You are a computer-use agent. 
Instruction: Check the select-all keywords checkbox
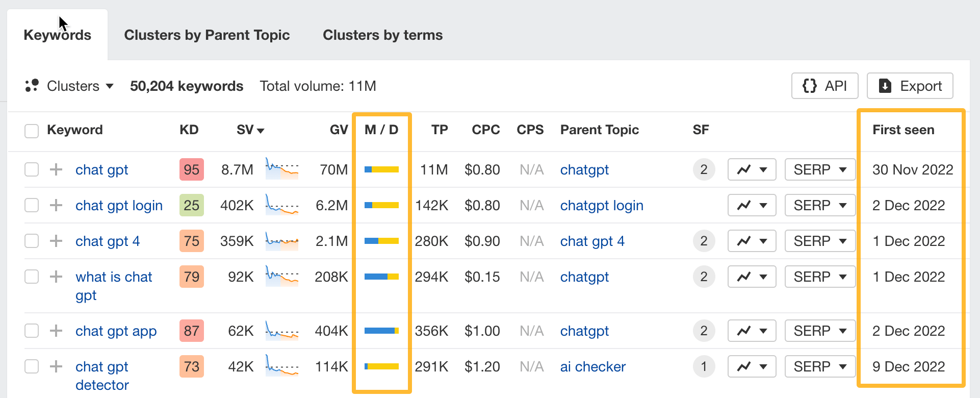coord(31,131)
